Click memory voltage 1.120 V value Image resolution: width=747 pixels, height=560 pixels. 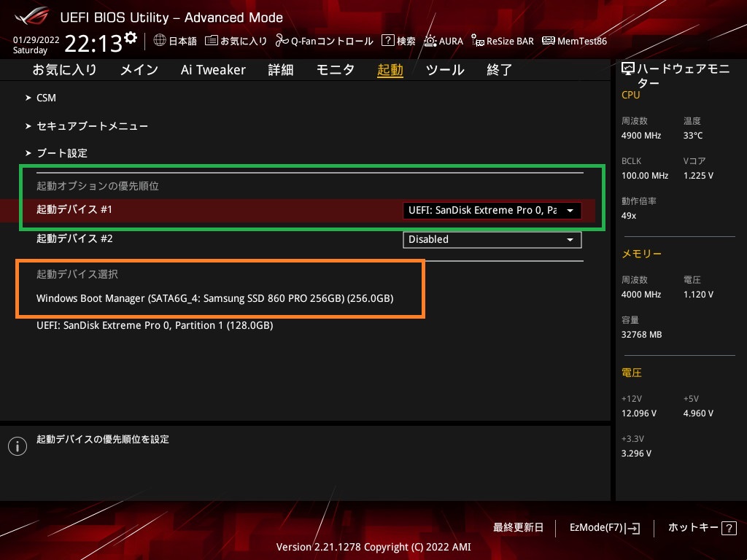tap(698, 295)
